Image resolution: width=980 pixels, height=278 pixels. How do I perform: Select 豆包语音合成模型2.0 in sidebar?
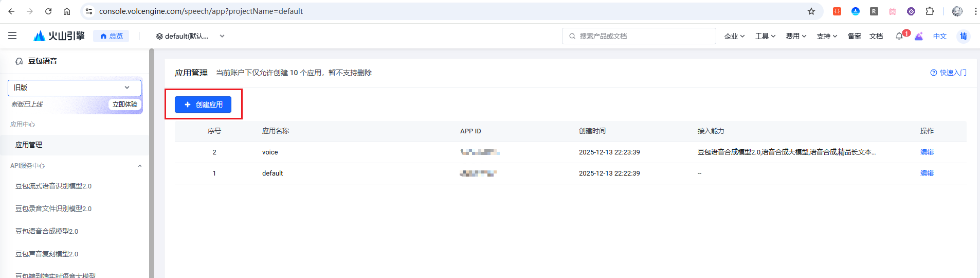click(x=47, y=231)
